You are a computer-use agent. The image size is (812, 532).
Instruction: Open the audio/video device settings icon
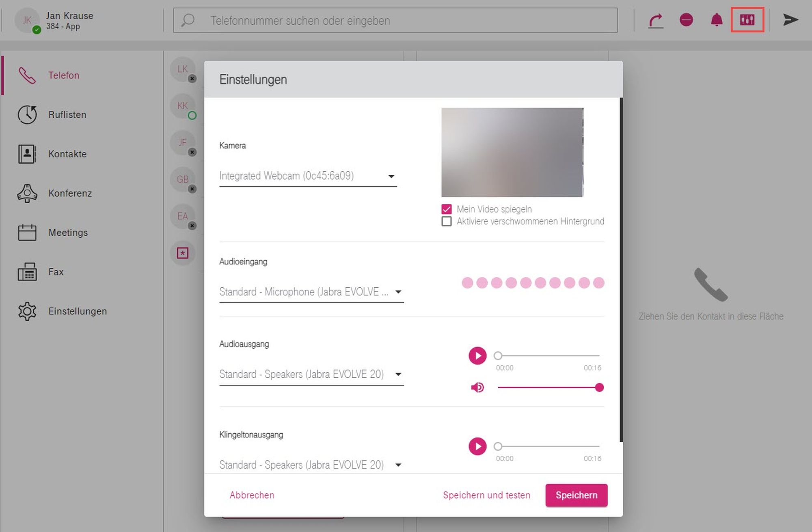pos(747,20)
